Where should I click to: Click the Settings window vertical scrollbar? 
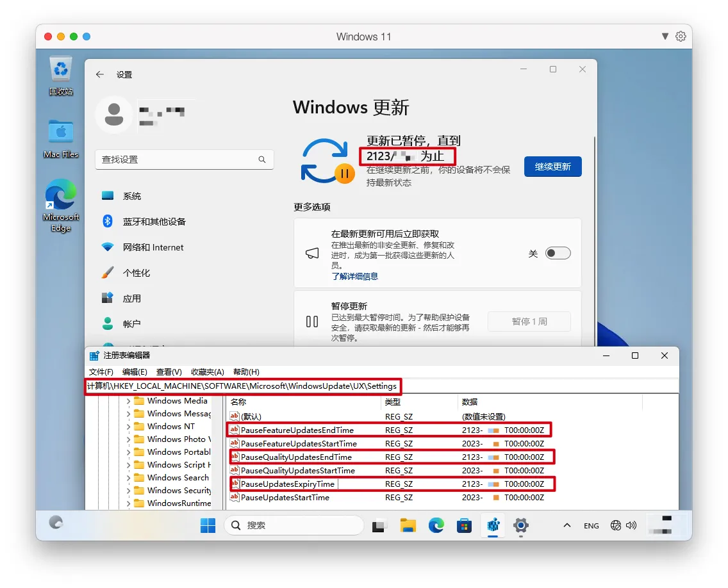595,241
